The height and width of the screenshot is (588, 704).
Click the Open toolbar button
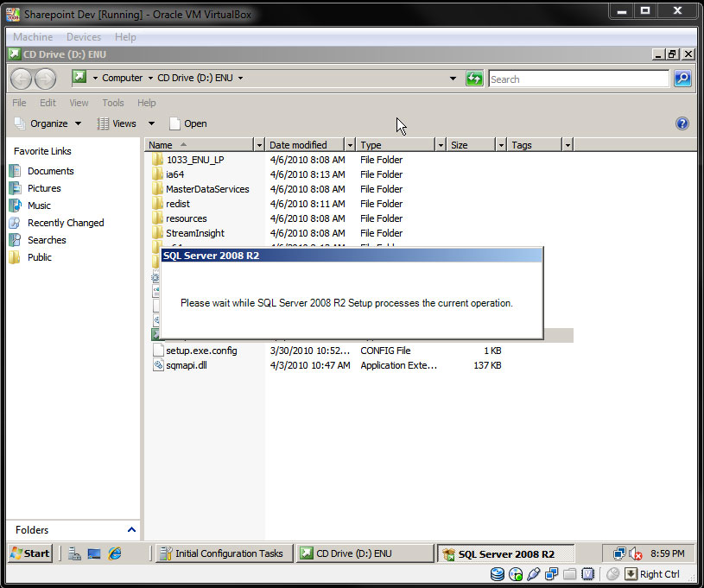coord(188,123)
